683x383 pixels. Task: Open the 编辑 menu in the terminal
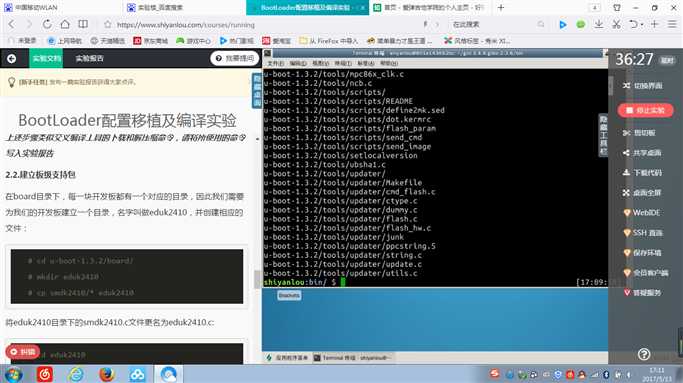point(298,63)
